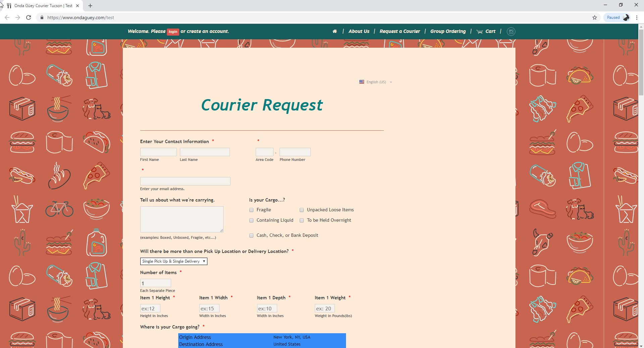Click the First Name input field
This screenshot has width=644, height=348.
tap(158, 152)
